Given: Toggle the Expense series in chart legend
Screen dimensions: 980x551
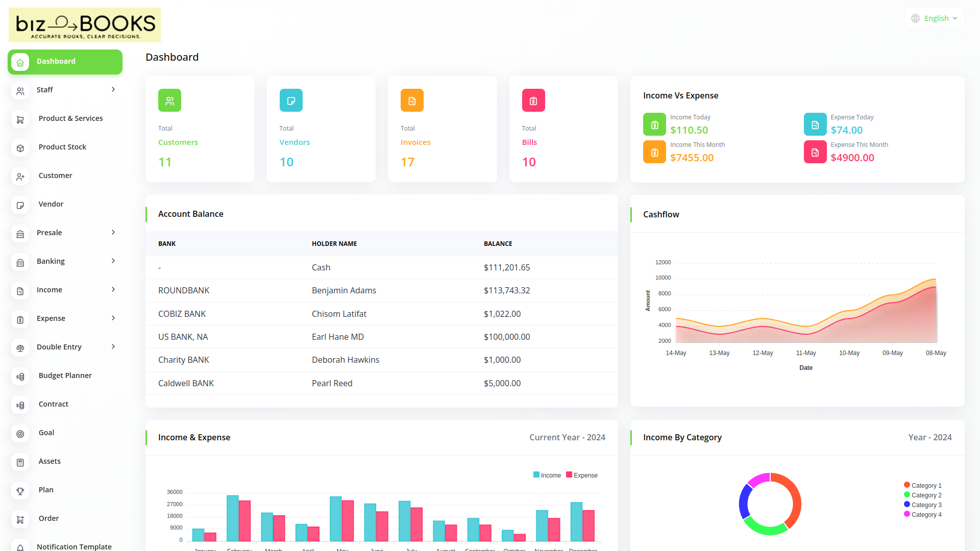Looking at the screenshot, I should 581,475.
